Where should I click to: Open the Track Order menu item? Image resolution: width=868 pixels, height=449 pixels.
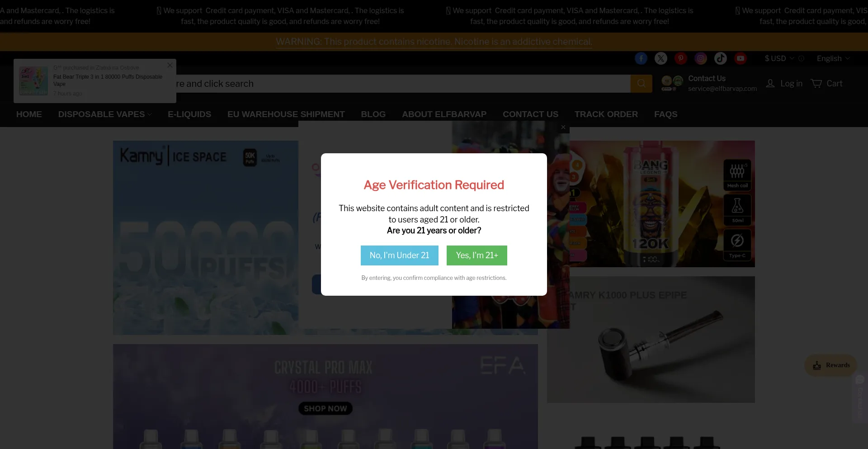tap(606, 114)
